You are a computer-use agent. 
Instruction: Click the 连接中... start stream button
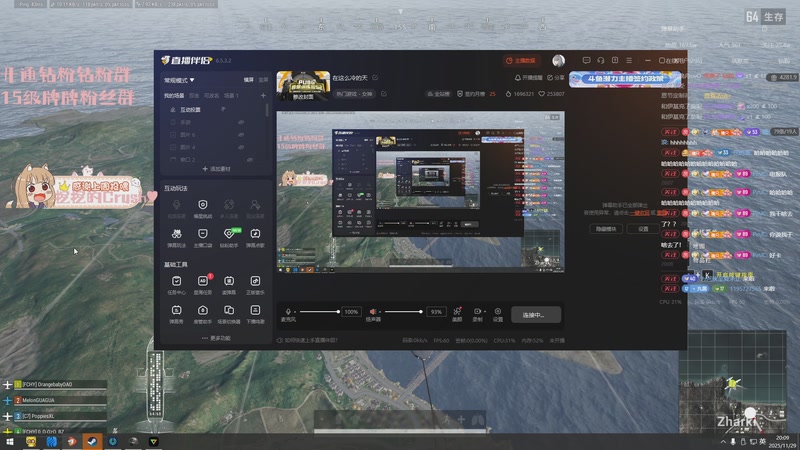tap(536, 315)
